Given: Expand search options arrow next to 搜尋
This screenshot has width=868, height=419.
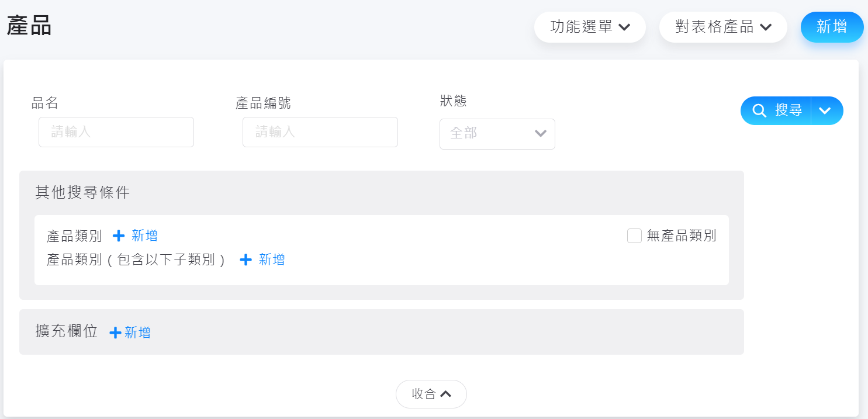Looking at the screenshot, I should click(x=825, y=111).
